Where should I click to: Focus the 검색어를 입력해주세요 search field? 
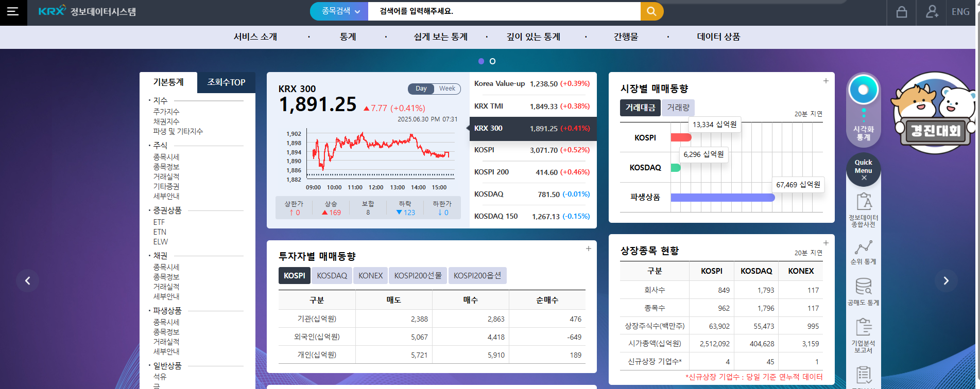tap(504, 11)
